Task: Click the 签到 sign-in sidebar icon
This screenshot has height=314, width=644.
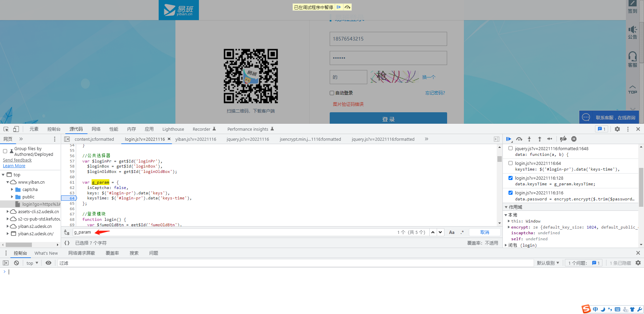Action: pyautogui.click(x=633, y=7)
